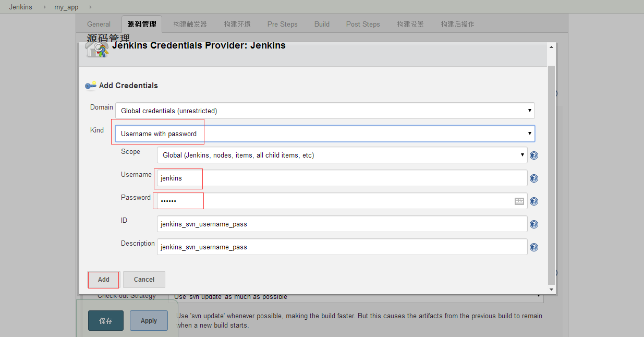Click the 保存 button
Screen dimensions: 644x337
coord(106,321)
